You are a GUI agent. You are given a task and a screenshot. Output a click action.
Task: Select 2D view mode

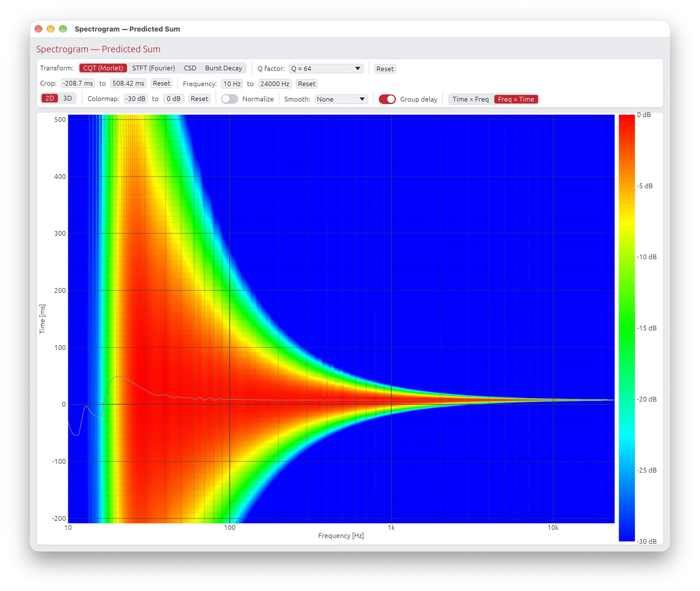point(50,98)
